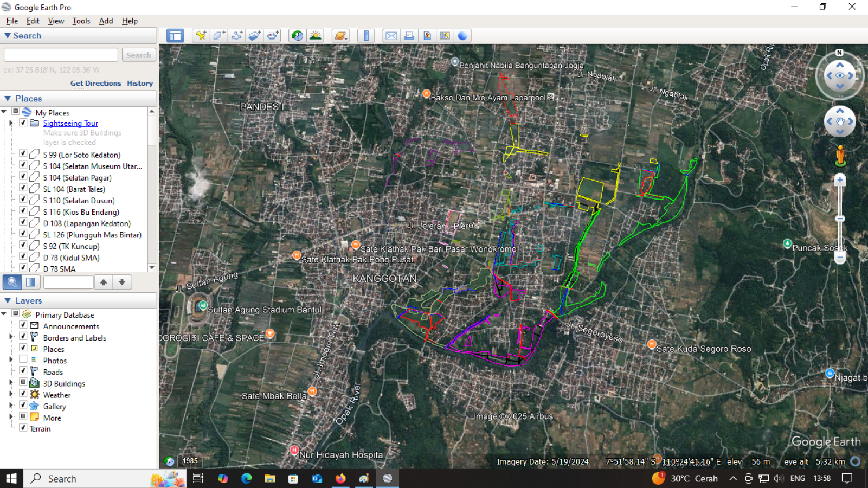View in Google Maps icon
Image resolution: width=868 pixels, height=488 pixels.
pyautogui.click(x=445, y=36)
